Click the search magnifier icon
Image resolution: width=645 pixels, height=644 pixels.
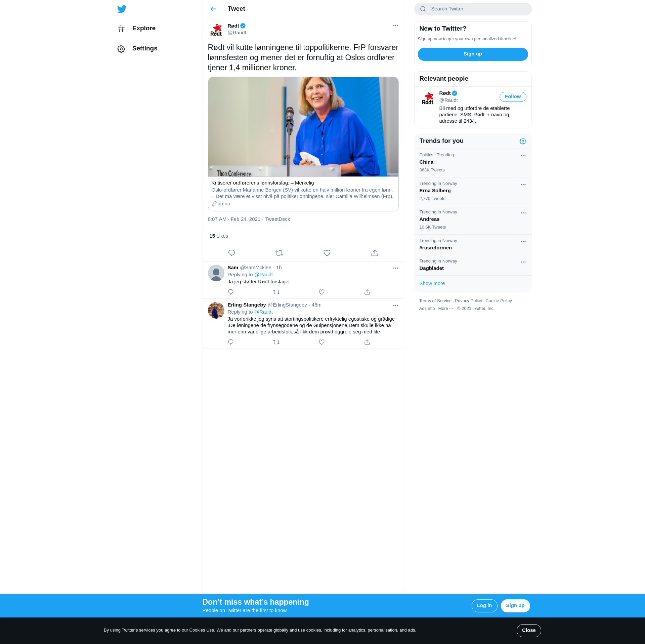[x=423, y=9]
